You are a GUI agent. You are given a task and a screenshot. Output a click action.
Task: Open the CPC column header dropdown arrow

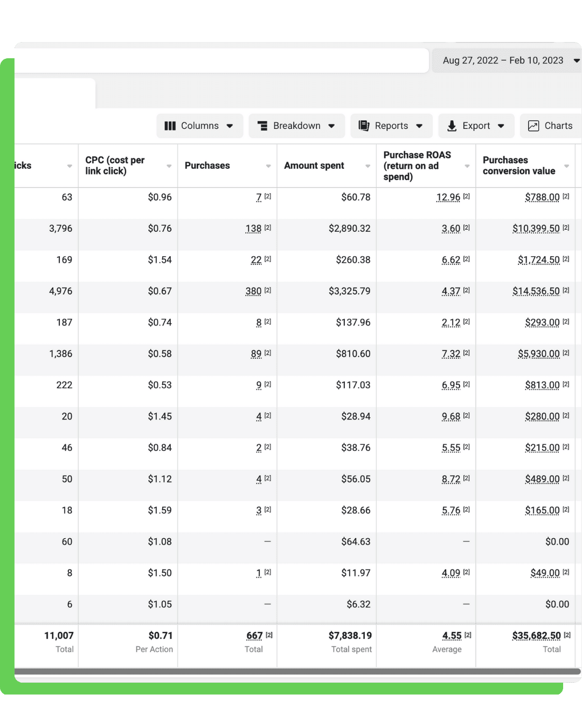point(169,166)
